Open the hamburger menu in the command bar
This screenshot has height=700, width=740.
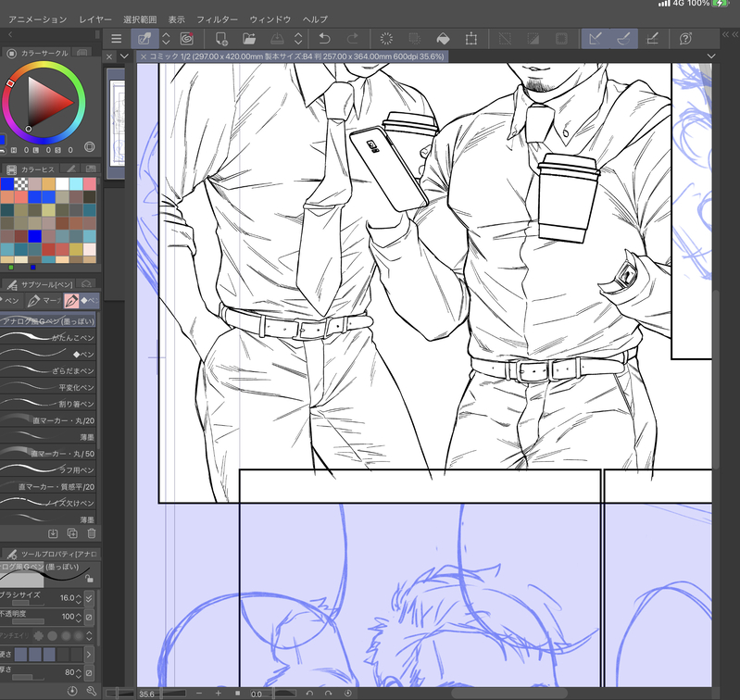(116, 39)
